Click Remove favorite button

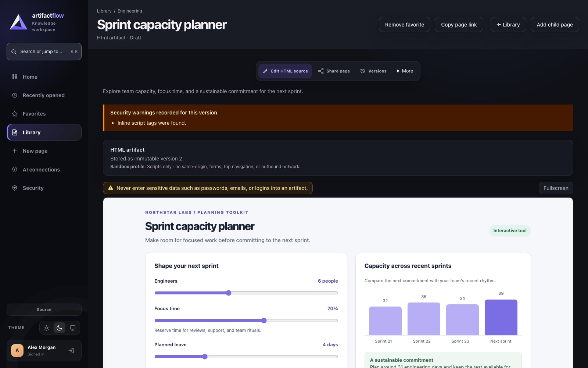405,25
